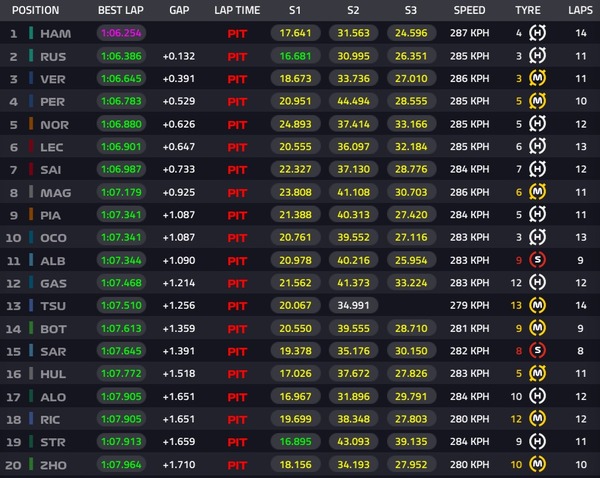Click VER's medium tyre icon
The width and height of the screenshot is (600, 478).
[x=537, y=78]
